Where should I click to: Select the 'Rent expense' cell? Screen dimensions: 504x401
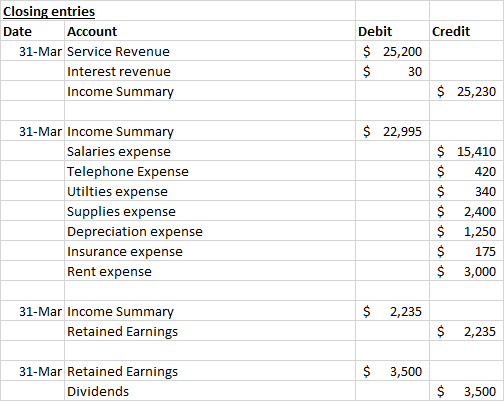tap(210, 271)
